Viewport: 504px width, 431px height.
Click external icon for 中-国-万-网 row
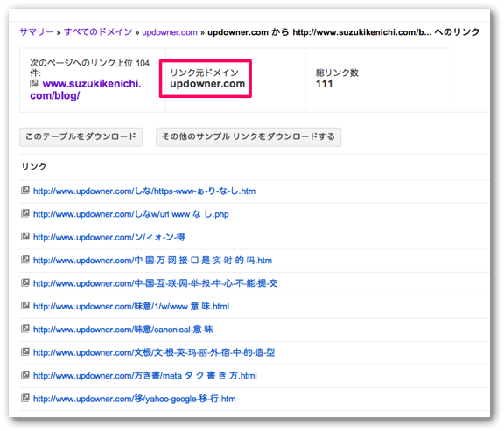click(x=25, y=259)
